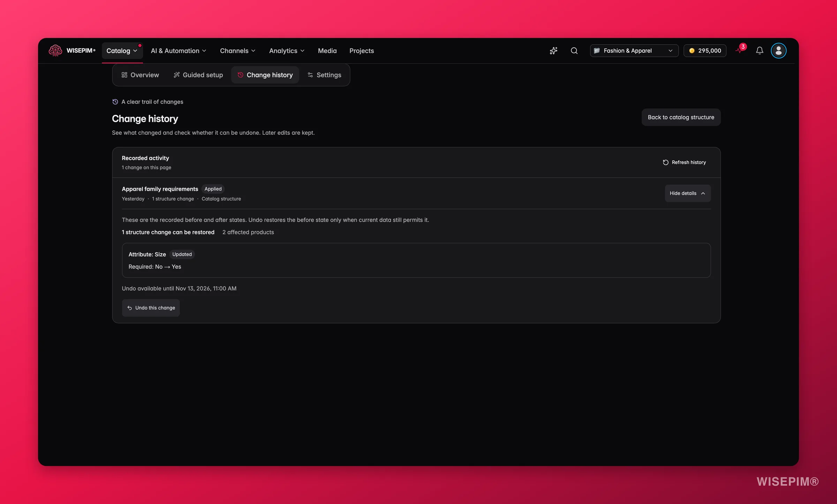The image size is (837, 504).
Task: Click Back to catalog structure
Action: [x=681, y=117]
